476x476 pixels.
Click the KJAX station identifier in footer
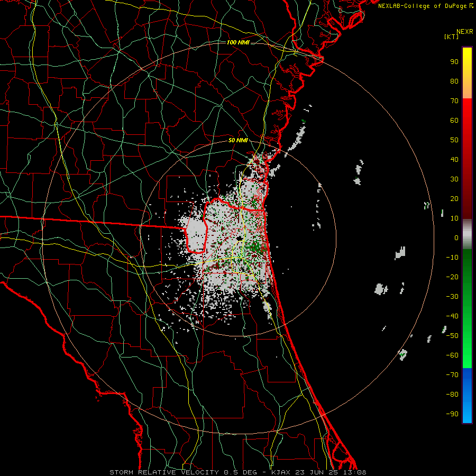pyautogui.click(x=280, y=472)
